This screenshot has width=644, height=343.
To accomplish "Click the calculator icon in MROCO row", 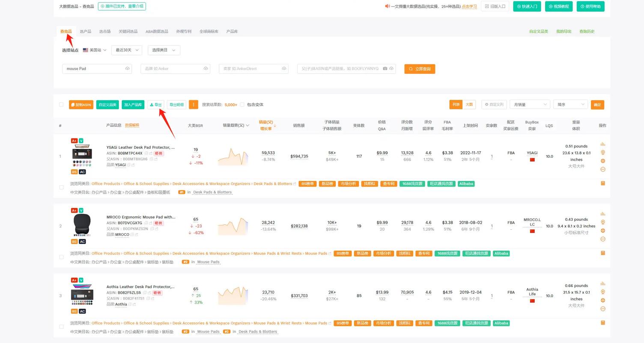I will click(x=603, y=253).
